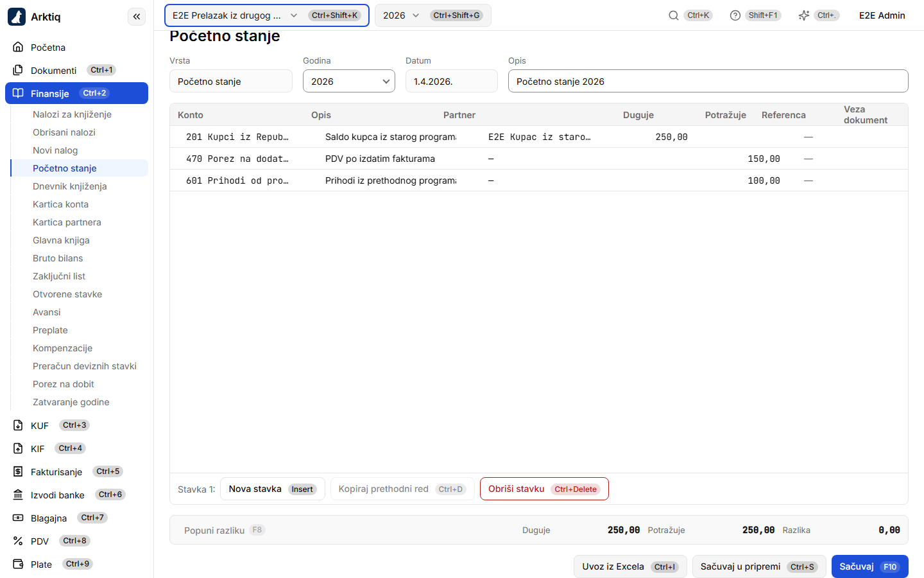Click the Opis description input field
This screenshot has width=924, height=578.
pyautogui.click(x=708, y=82)
